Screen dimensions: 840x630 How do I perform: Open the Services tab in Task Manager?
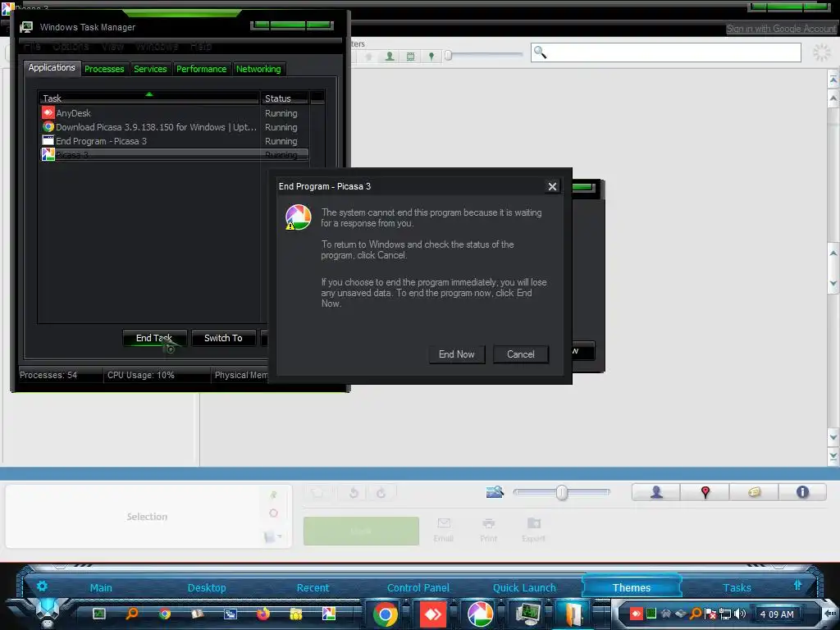(151, 69)
